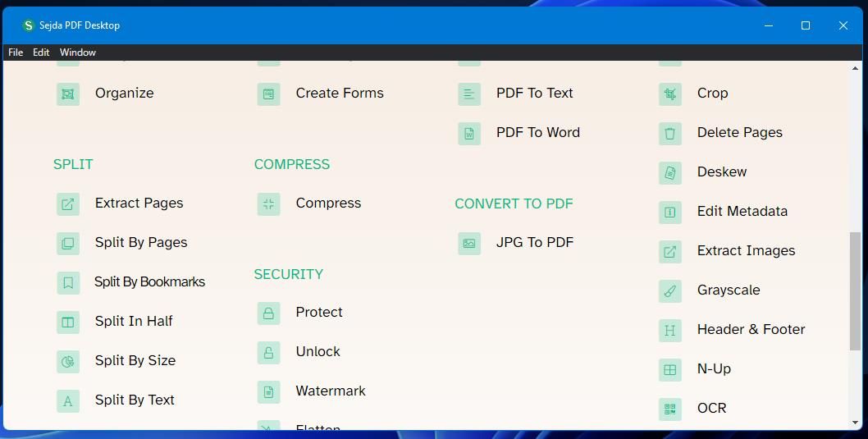The image size is (868, 439).
Task: Click the Crop tool icon
Action: click(x=669, y=94)
